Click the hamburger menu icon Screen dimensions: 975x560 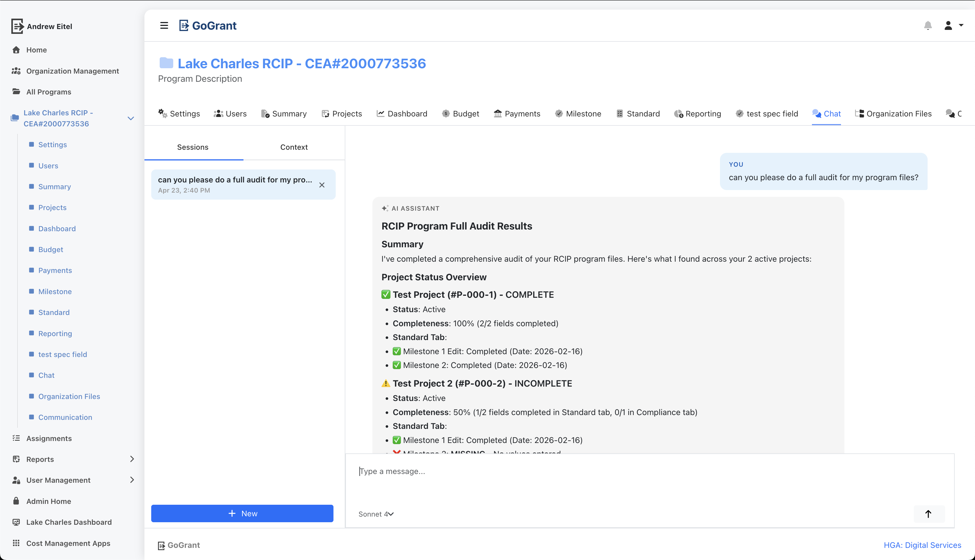click(164, 25)
